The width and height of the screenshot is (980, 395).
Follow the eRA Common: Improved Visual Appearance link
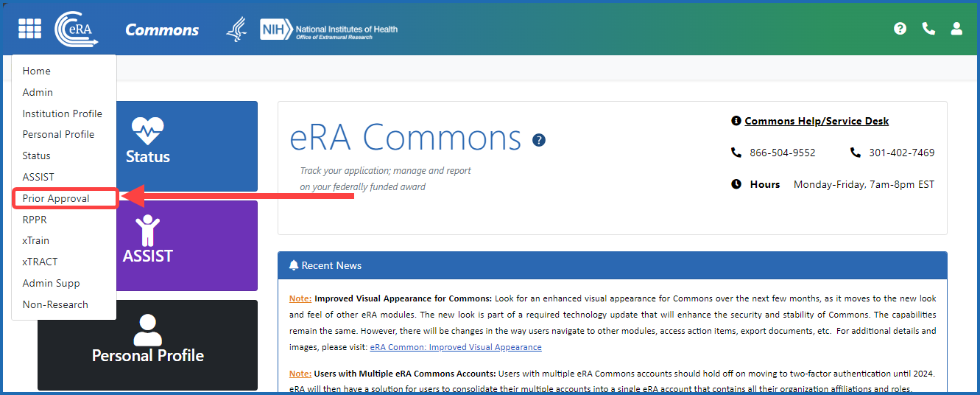coord(456,347)
